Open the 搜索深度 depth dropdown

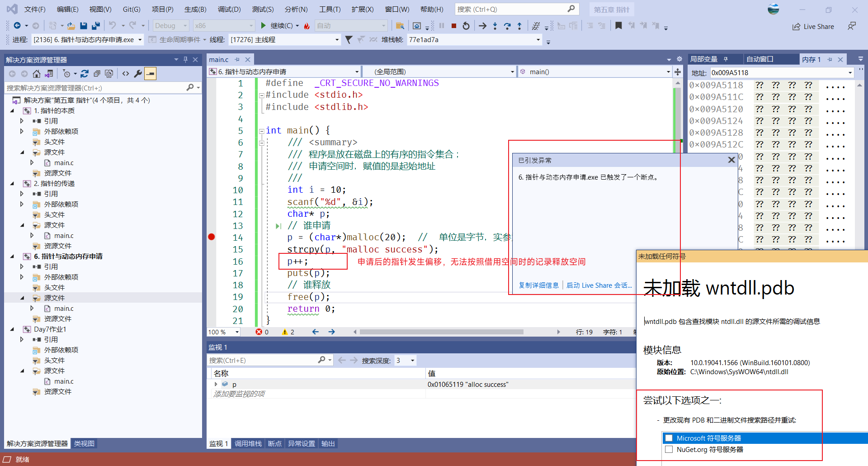405,360
